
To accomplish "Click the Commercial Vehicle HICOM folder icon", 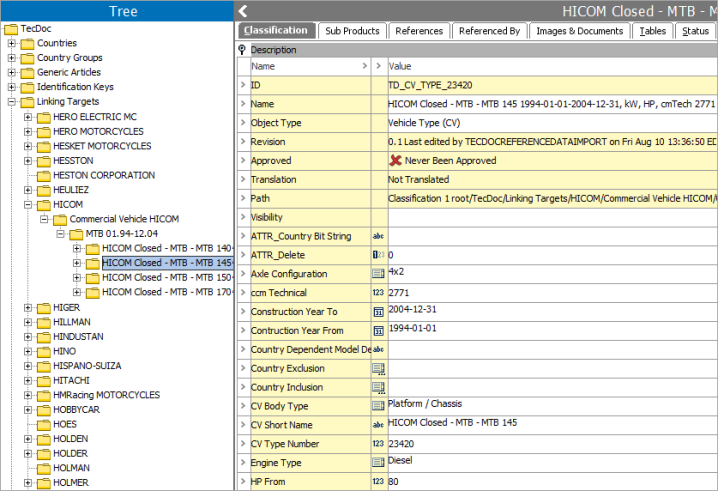I will (x=60, y=219).
